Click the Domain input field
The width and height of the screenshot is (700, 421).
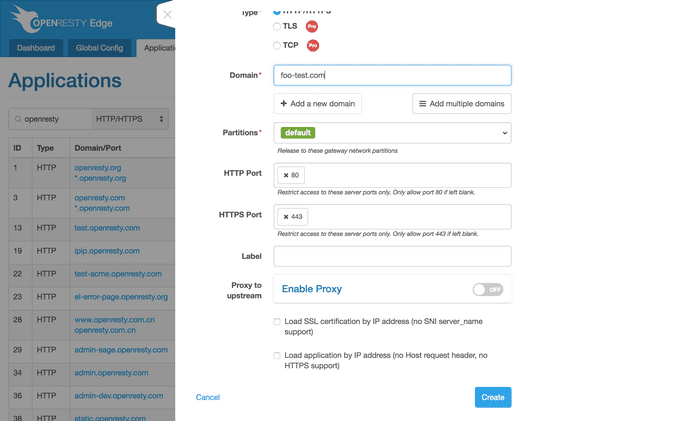392,75
